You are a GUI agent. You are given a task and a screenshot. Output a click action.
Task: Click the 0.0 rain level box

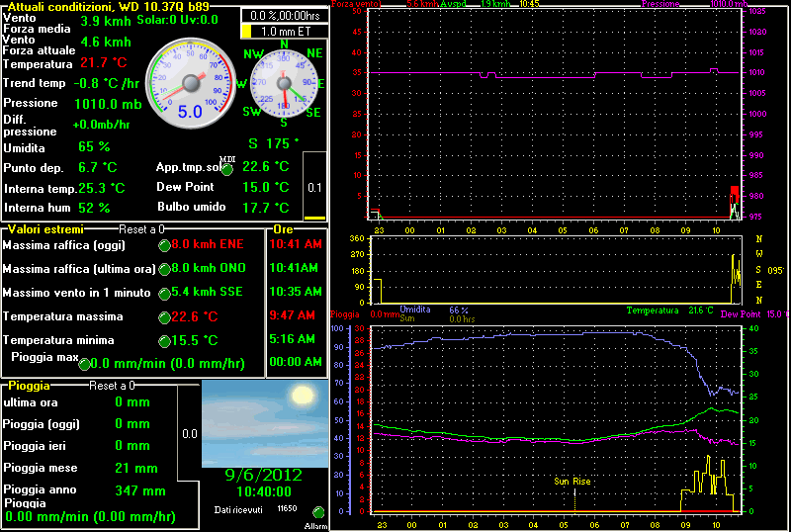pos(189,433)
